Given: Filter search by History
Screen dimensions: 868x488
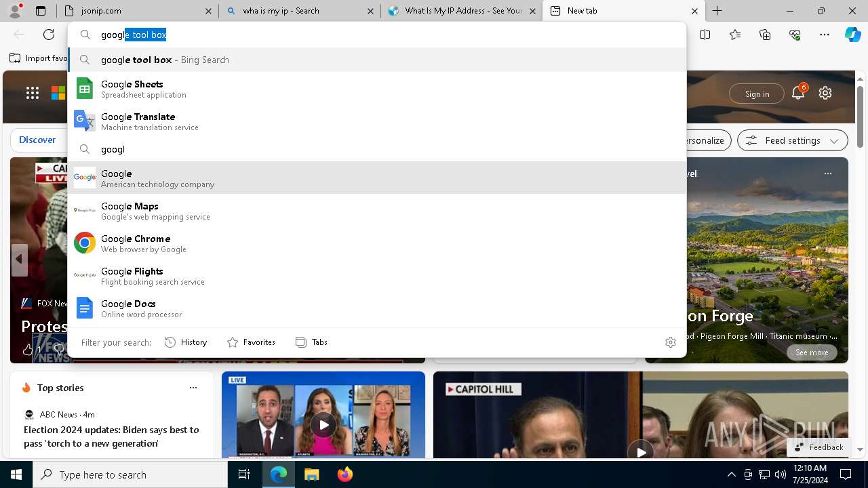Looking at the screenshot, I should (186, 342).
